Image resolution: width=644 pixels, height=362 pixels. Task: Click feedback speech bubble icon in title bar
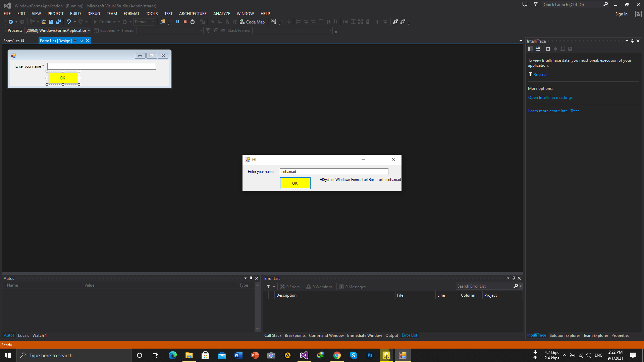tap(525, 4)
